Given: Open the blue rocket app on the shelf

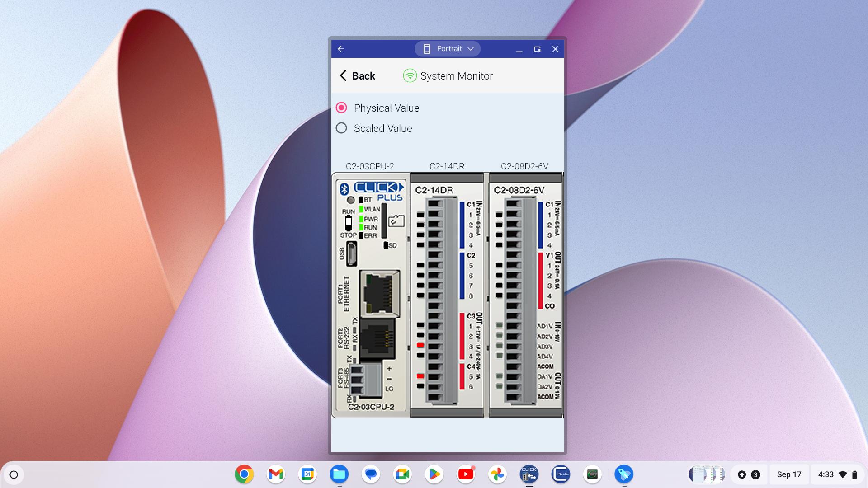Looking at the screenshot, I should pyautogui.click(x=624, y=474).
